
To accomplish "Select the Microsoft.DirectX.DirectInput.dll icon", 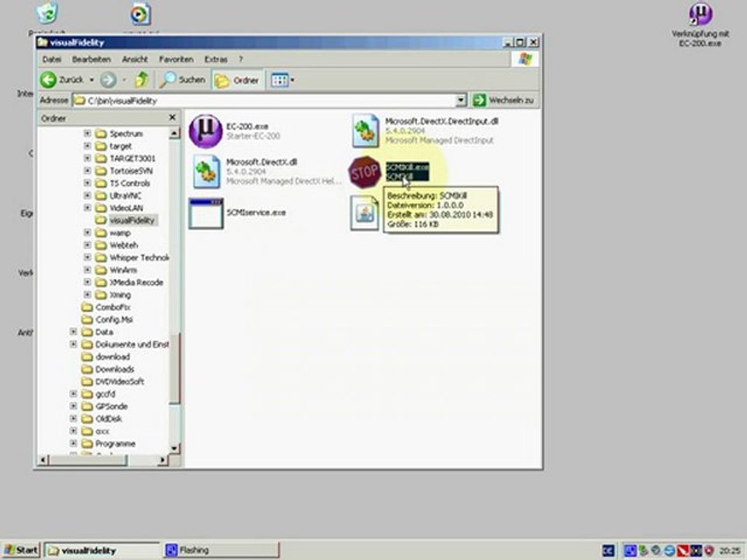I will (x=366, y=131).
